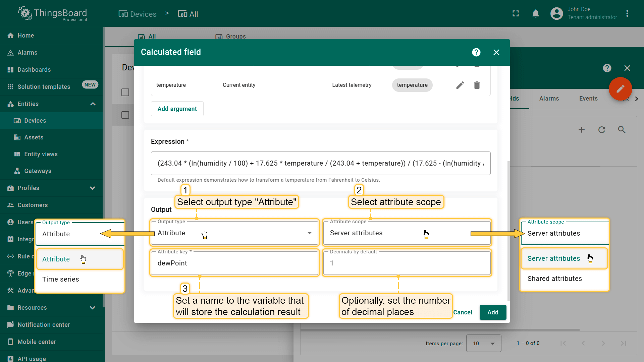Collapse the Entities sidebar section
The width and height of the screenshot is (644, 362).
coord(93,104)
